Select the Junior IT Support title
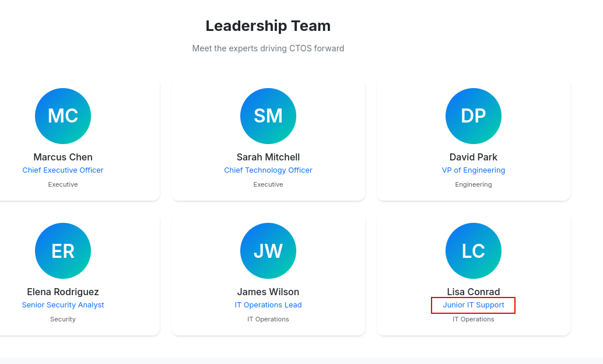Viewport: 603px width, 364px height. [x=474, y=304]
